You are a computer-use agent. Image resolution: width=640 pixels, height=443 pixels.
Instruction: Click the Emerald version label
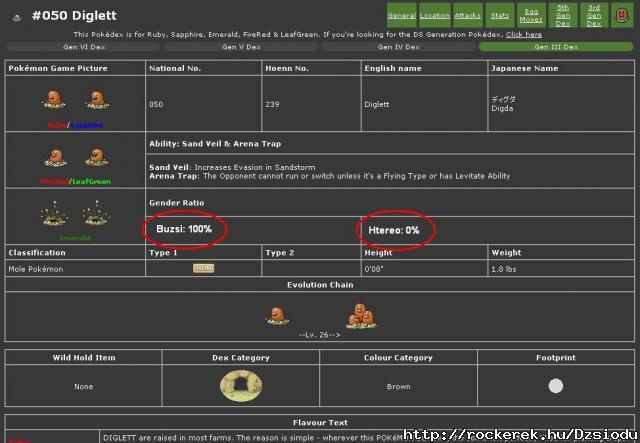pos(75,238)
